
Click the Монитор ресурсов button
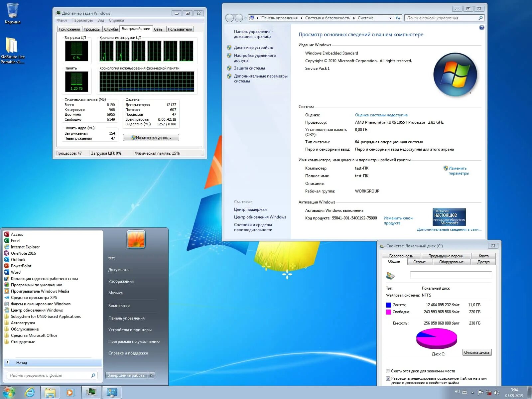click(x=151, y=138)
